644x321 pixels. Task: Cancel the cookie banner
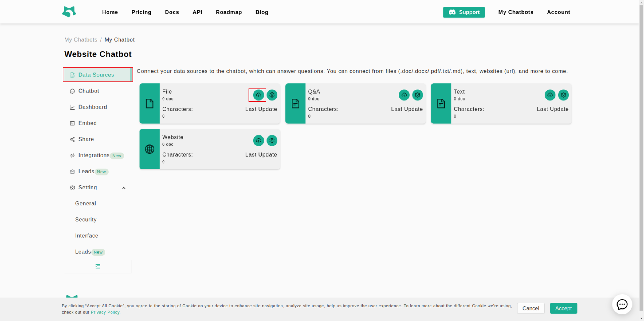point(531,308)
